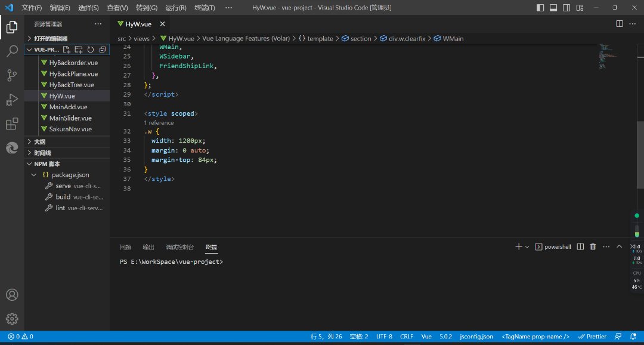Collapse all folders in explorer
The image size is (644, 345).
click(103, 50)
